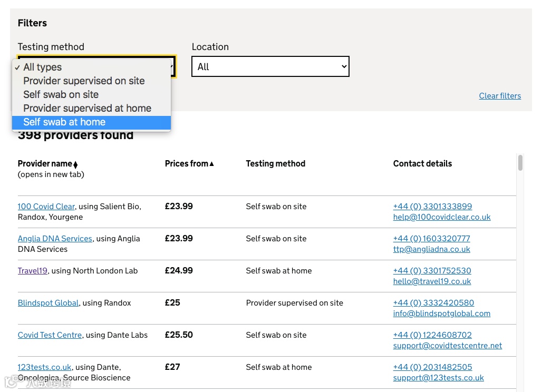This screenshot has width=542, height=392.
Task: Select 'Self swab at home' option
Action: [x=64, y=122]
